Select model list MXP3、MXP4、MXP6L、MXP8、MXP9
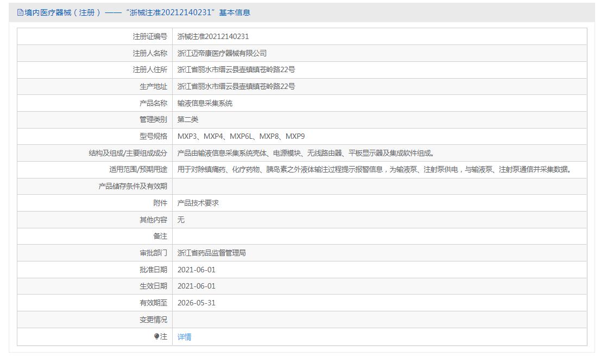The image size is (606, 364). click(241, 136)
